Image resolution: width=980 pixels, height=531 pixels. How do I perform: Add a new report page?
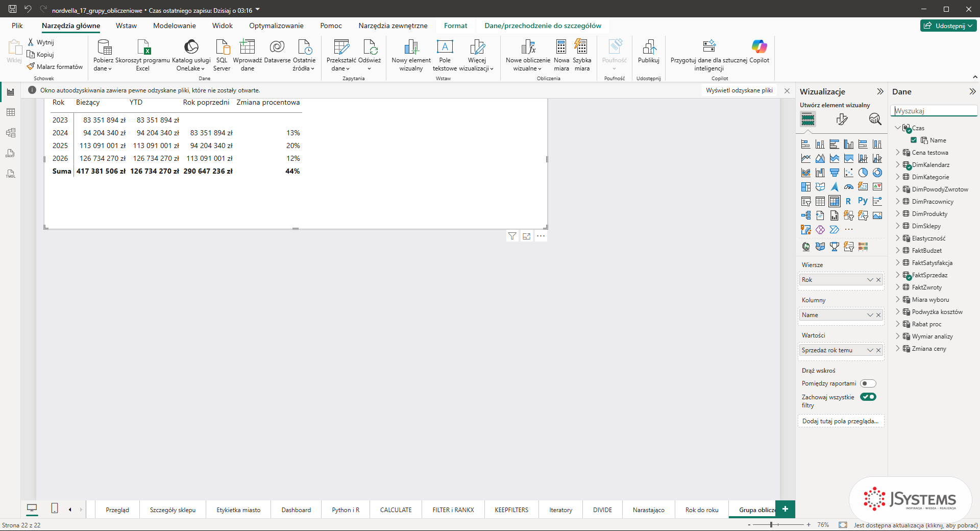tap(785, 509)
